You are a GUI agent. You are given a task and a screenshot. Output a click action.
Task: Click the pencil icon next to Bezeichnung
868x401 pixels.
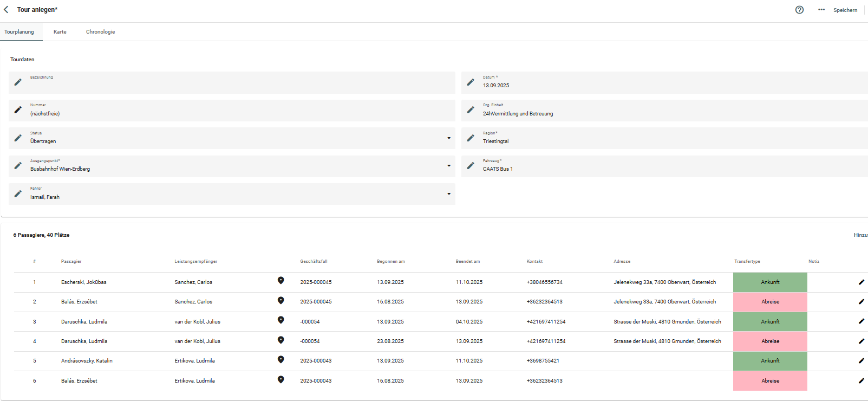pyautogui.click(x=18, y=82)
